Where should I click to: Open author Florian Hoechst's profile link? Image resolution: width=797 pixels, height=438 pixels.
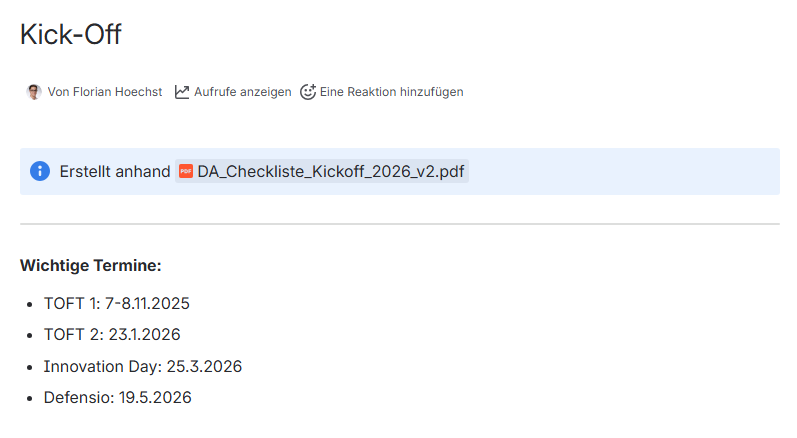113,92
